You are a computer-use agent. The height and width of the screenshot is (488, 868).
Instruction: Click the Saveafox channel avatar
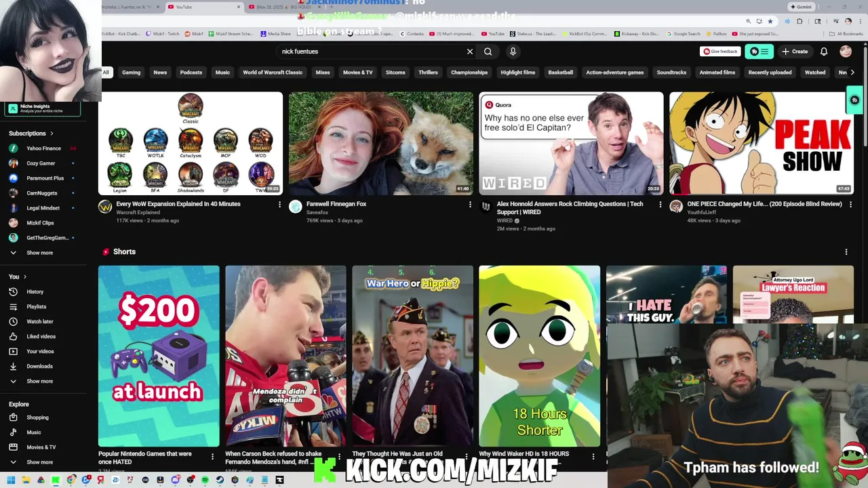click(x=296, y=207)
